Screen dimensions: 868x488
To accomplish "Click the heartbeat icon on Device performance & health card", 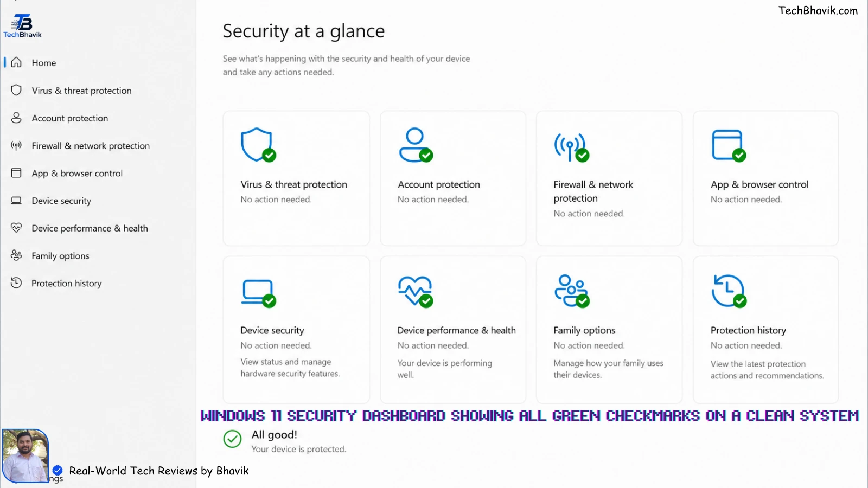I will (416, 292).
